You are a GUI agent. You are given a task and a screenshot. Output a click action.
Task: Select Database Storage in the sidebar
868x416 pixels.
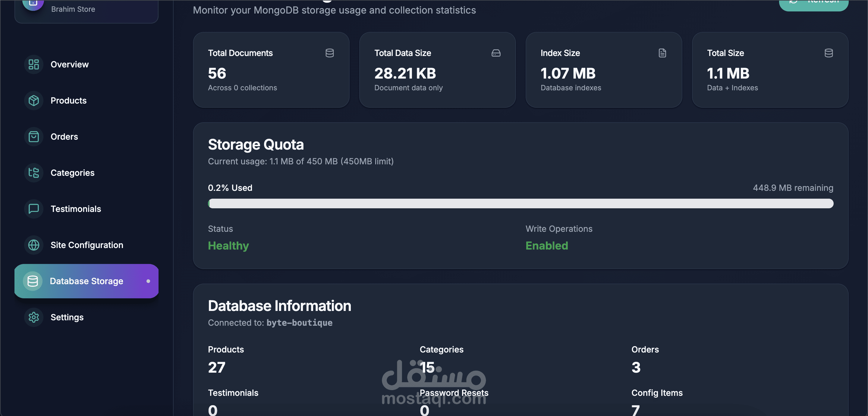(86, 281)
